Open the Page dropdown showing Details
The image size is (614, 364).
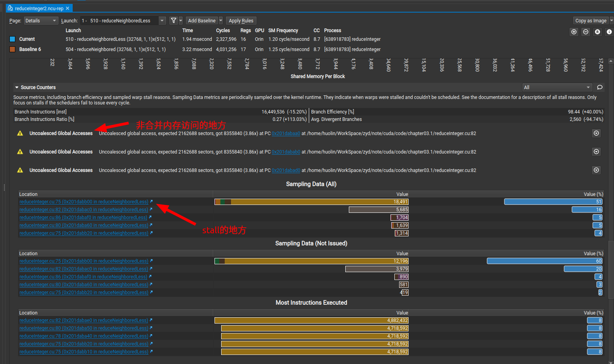click(x=41, y=21)
